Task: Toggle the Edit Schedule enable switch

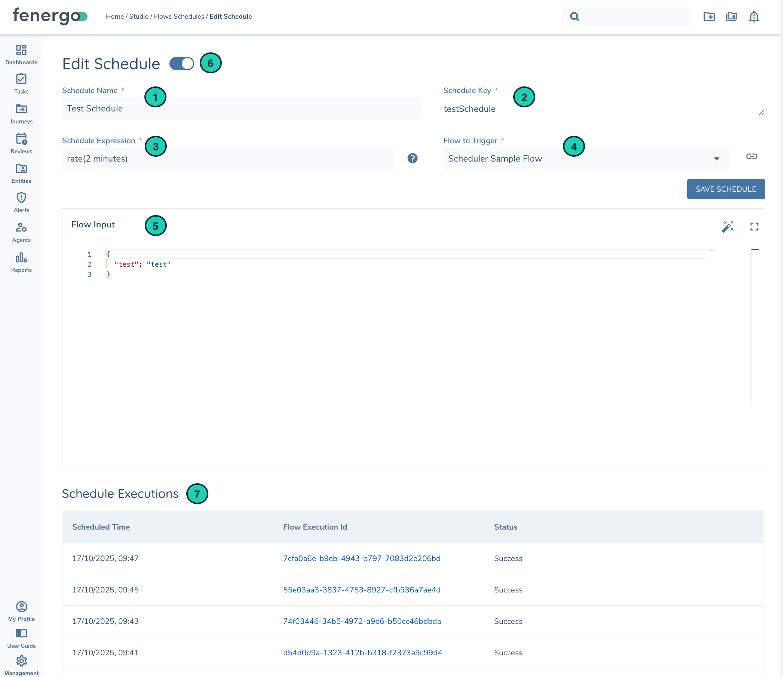Action: point(181,64)
